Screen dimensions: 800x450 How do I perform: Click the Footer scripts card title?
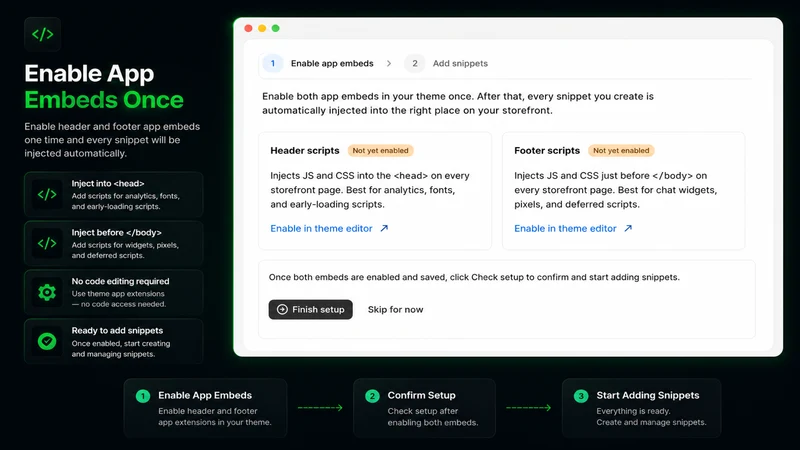click(547, 151)
